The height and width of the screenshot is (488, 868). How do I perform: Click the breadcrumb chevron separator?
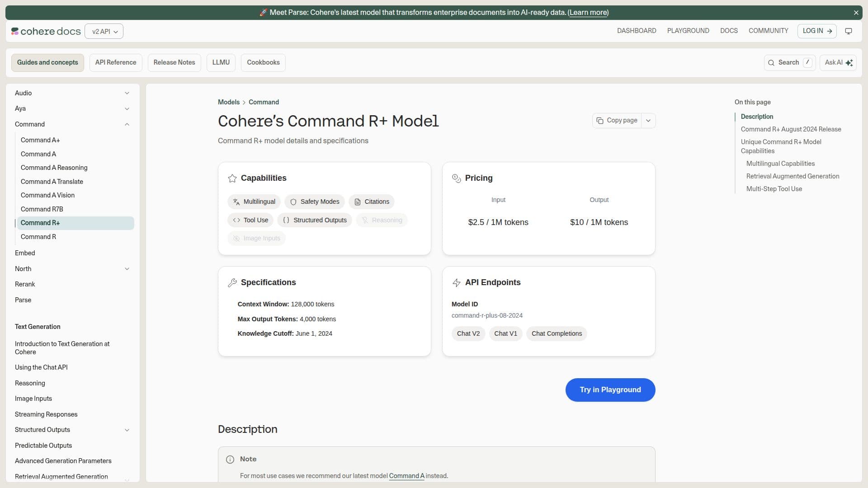(244, 103)
